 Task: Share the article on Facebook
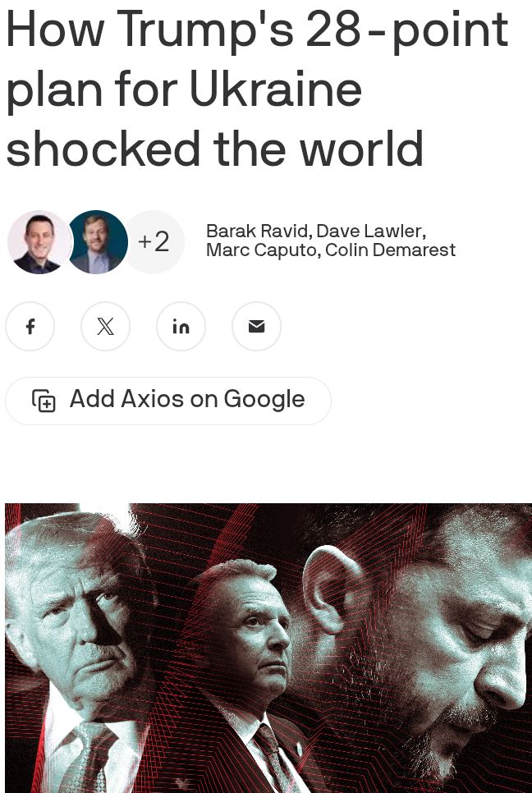pos(30,326)
